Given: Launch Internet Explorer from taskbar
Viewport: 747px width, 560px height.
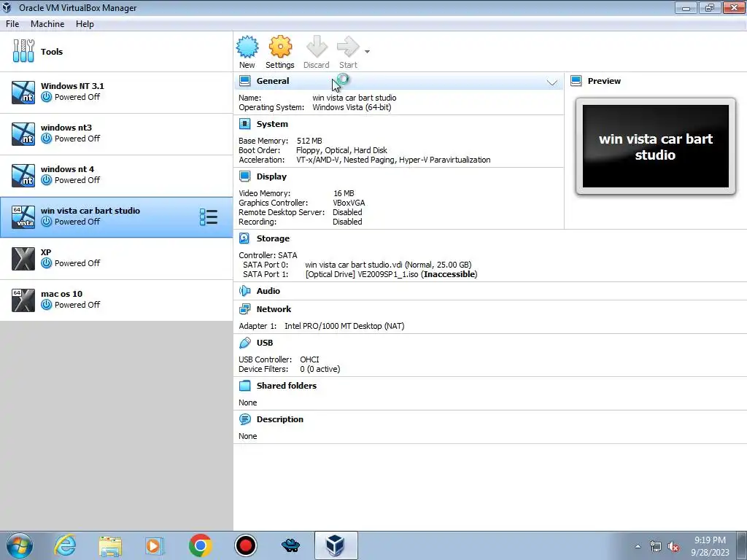Looking at the screenshot, I should 65,545.
